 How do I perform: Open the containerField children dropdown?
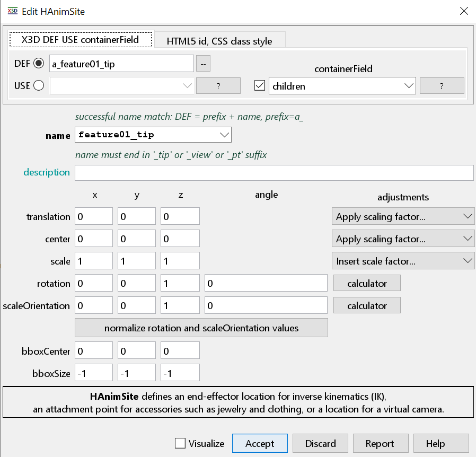tap(342, 85)
